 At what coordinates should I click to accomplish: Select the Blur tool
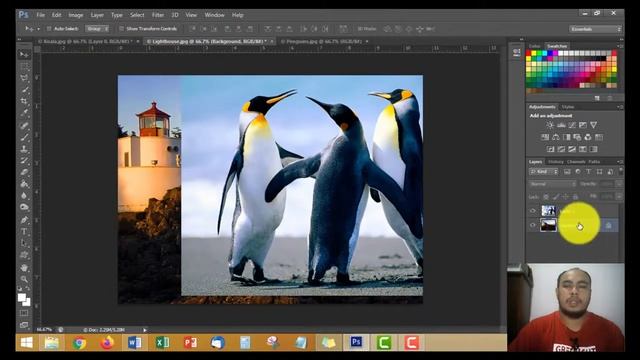(x=24, y=196)
